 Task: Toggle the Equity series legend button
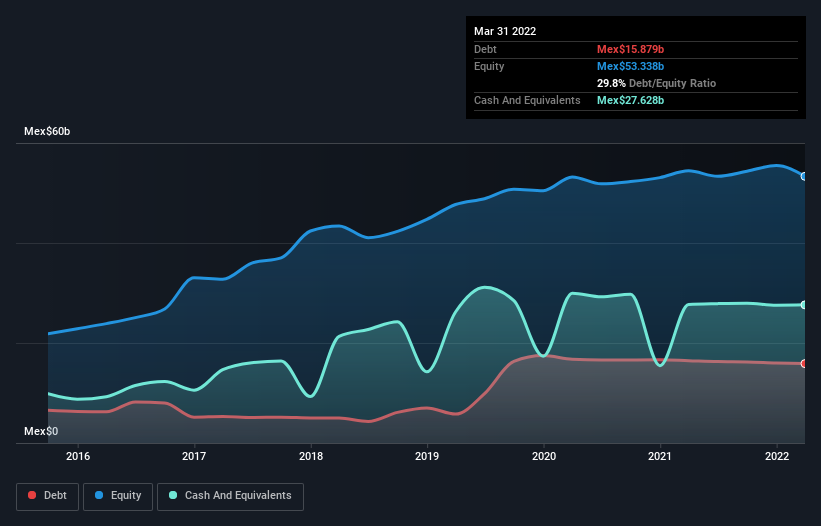pyautogui.click(x=118, y=496)
